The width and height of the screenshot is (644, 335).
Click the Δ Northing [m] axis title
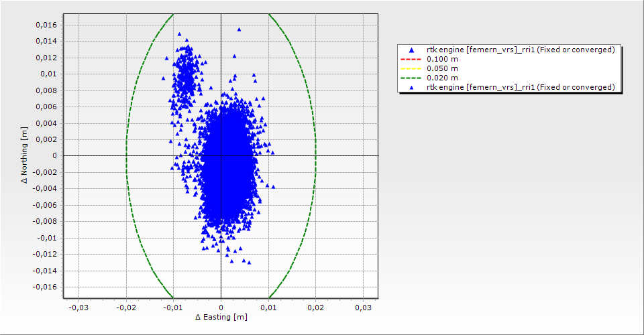click(x=25, y=156)
